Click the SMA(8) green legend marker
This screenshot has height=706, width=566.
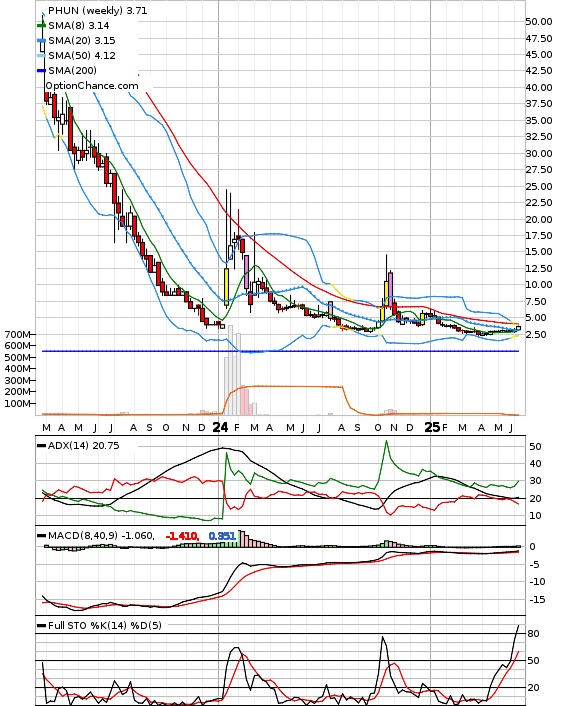coord(41,26)
